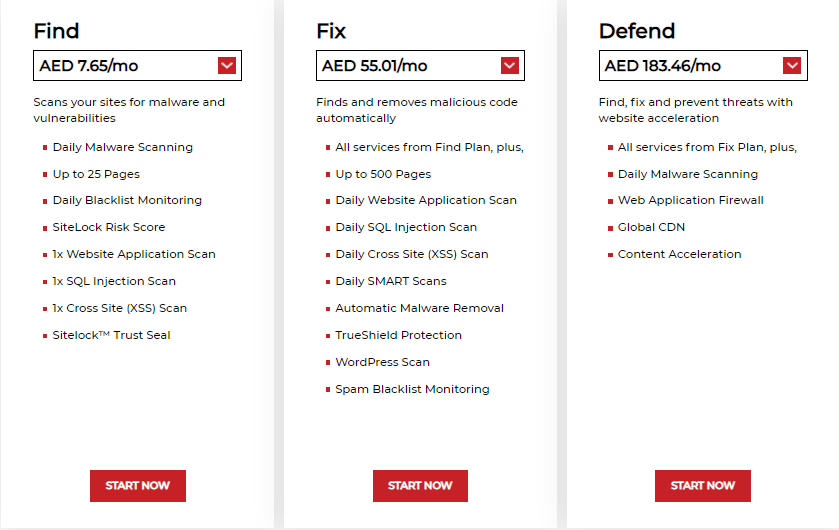The height and width of the screenshot is (530, 839).
Task: Select Daily Malware Scanning in the Find plan
Action: 122,147
